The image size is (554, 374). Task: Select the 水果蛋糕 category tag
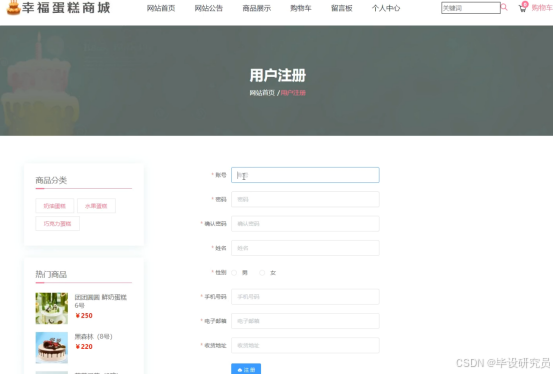coord(96,206)
